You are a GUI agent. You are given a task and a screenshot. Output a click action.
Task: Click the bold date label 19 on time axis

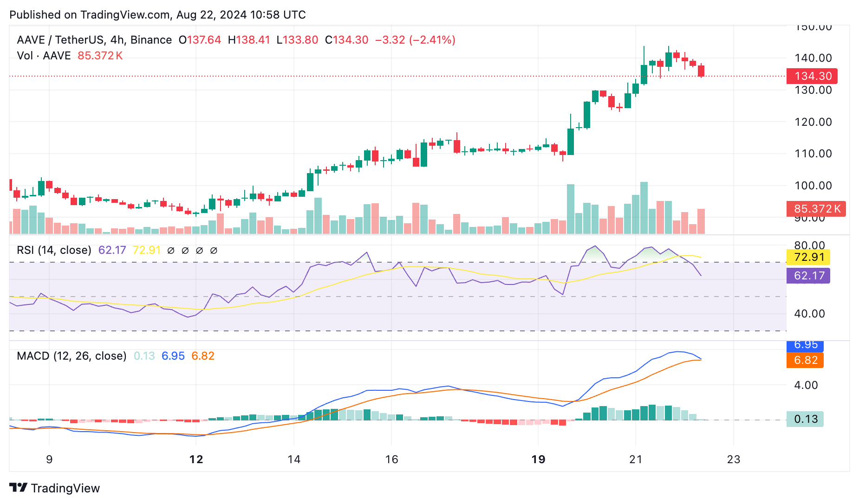pos(538,459)
